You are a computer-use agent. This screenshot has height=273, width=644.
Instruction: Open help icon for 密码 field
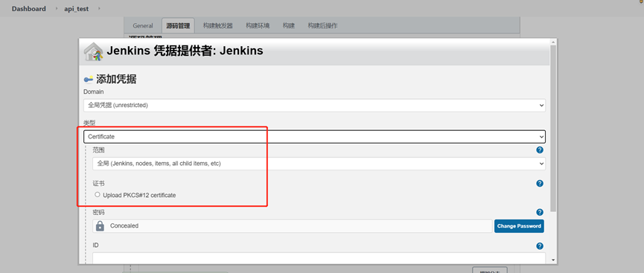click(540, 212)
